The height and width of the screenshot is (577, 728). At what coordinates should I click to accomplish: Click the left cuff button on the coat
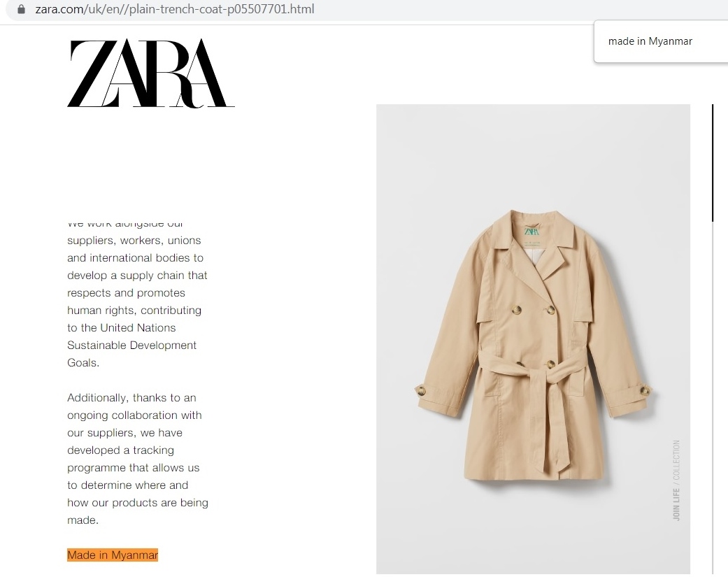click(x=422, y=390)
